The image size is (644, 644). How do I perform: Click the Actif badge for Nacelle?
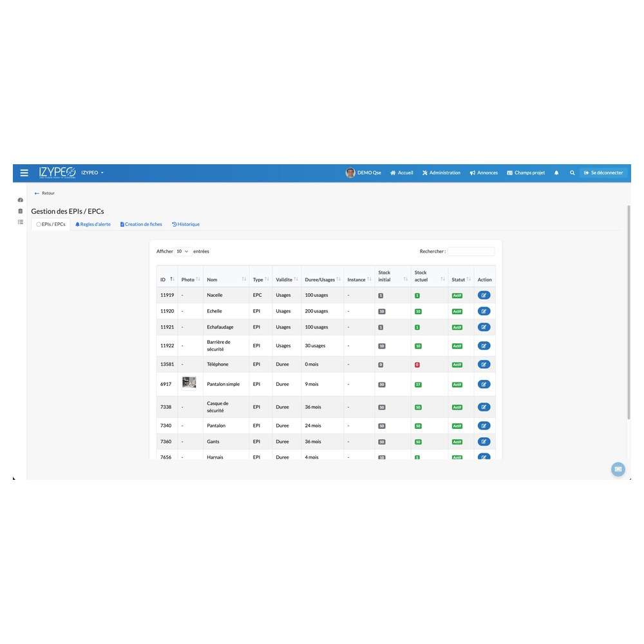(457, 296)
